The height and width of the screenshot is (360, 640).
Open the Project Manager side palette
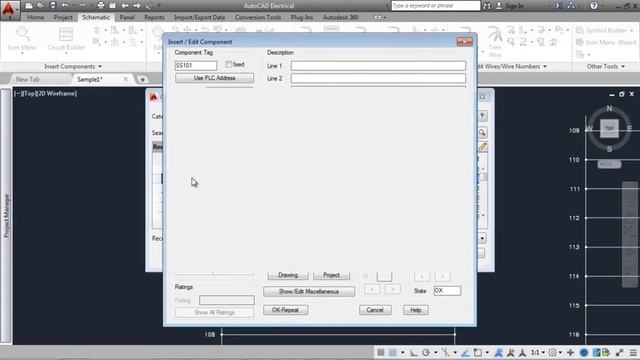pyautogui.click(x=6, y=216)
